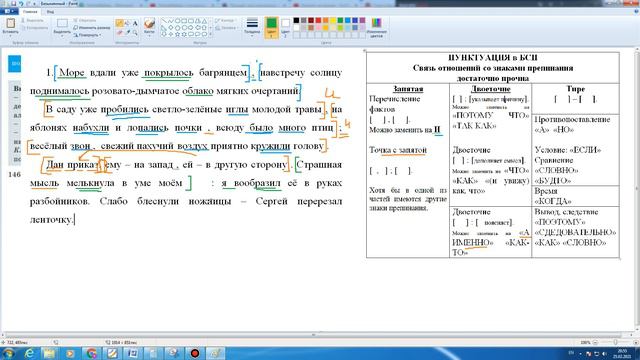
Task: Open the Thickness line size control
Action: click(x=252, y=26)
